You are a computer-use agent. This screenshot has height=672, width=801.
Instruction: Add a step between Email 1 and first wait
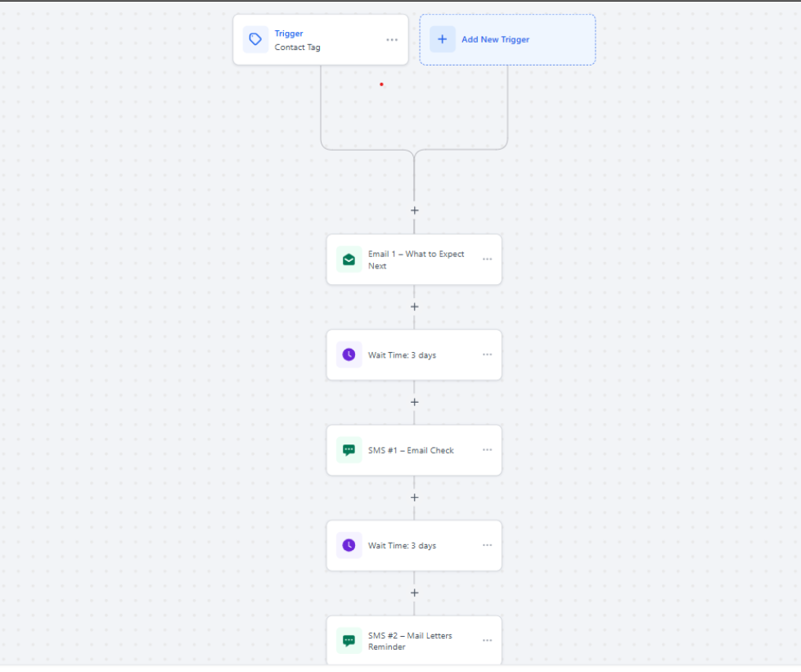tap(414, 307)
